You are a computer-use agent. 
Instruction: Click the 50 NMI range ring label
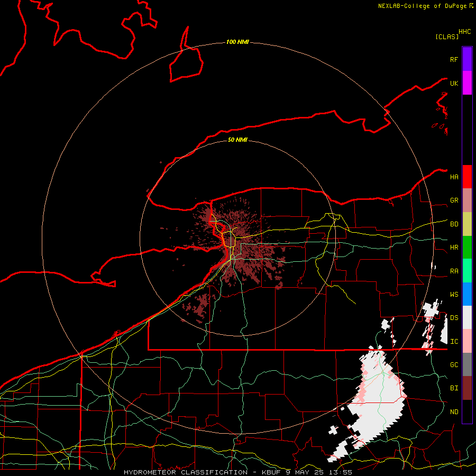tap(237, 140)
